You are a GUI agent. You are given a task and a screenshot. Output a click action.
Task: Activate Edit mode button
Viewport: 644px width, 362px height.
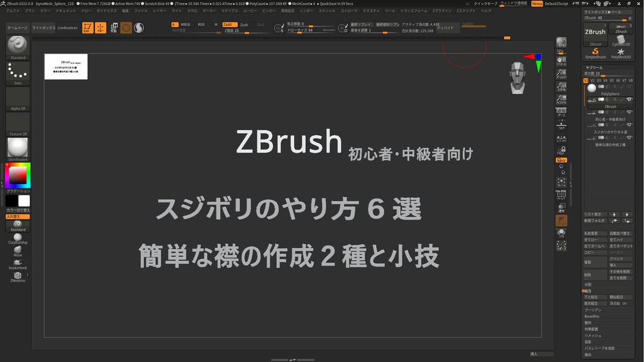pyautogui.click(x=87, y=28)
